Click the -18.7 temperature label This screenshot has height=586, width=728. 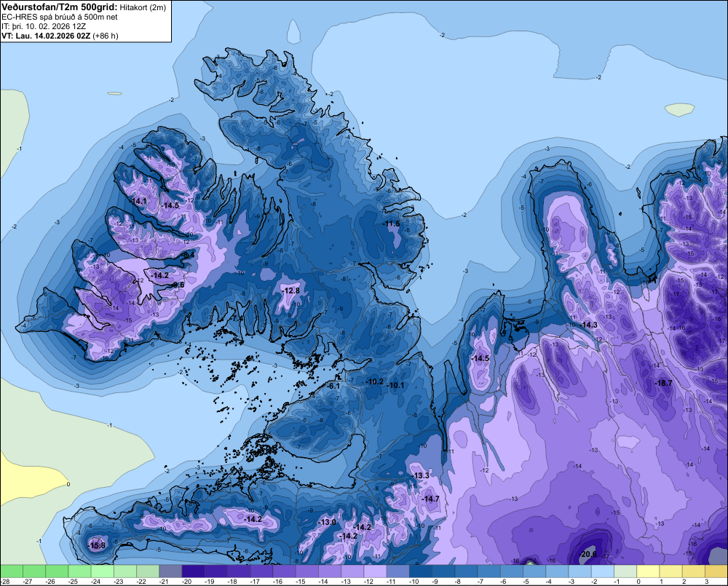(663, 383)
